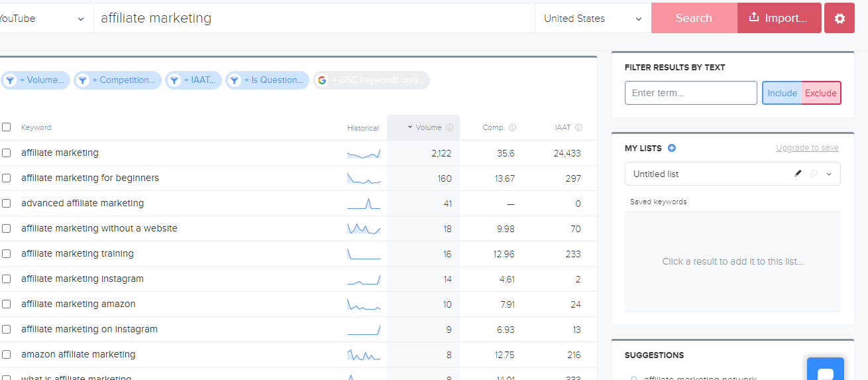Image resolution: width=868 pixels, height=380 pixels.
Task: Select keyword advanced affiliate marketing
Action: click(x=82, y=203)
